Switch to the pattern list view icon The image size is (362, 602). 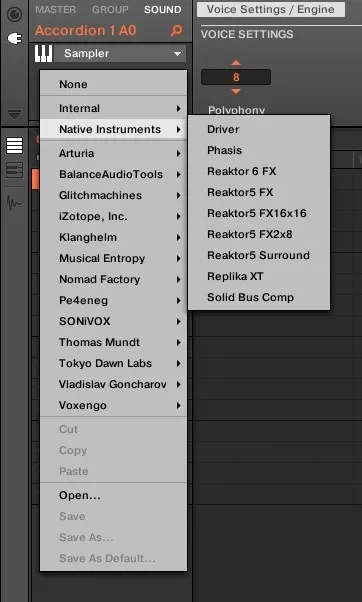[x=15, y=146]
